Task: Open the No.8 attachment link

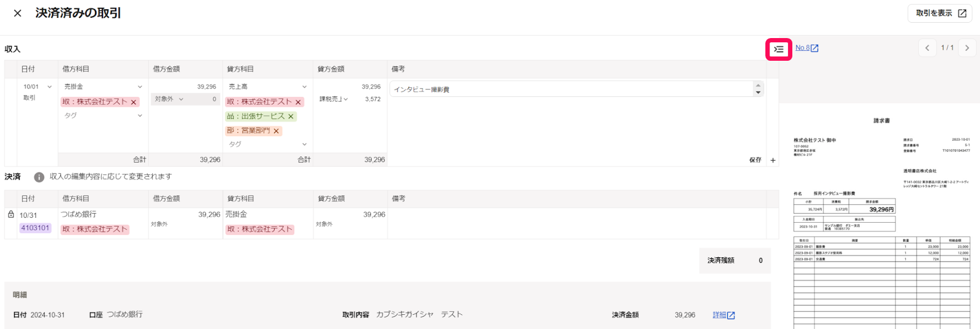Action: point(807,48)
